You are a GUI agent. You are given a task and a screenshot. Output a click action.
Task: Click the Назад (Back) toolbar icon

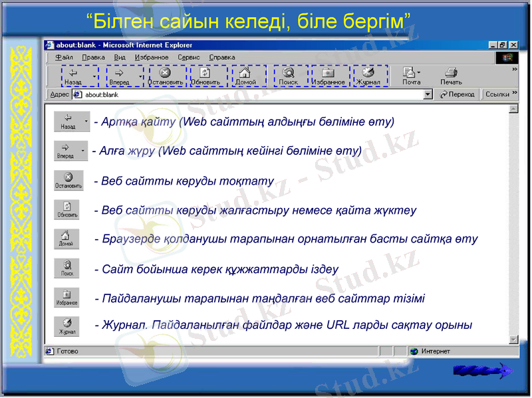72,73
